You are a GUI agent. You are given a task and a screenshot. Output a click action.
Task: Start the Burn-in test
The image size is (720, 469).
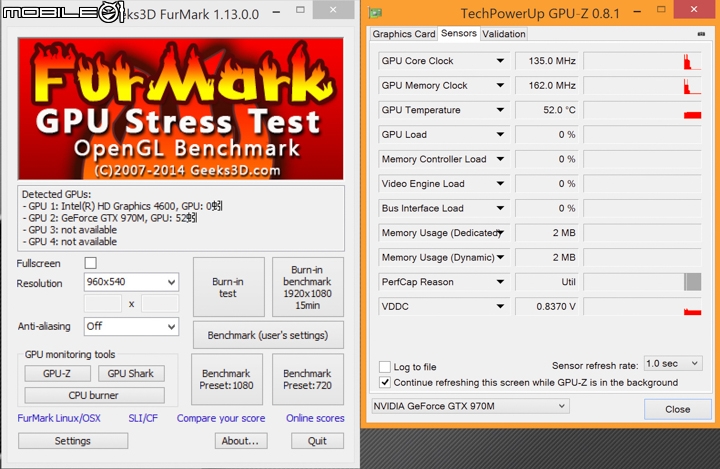228,287
